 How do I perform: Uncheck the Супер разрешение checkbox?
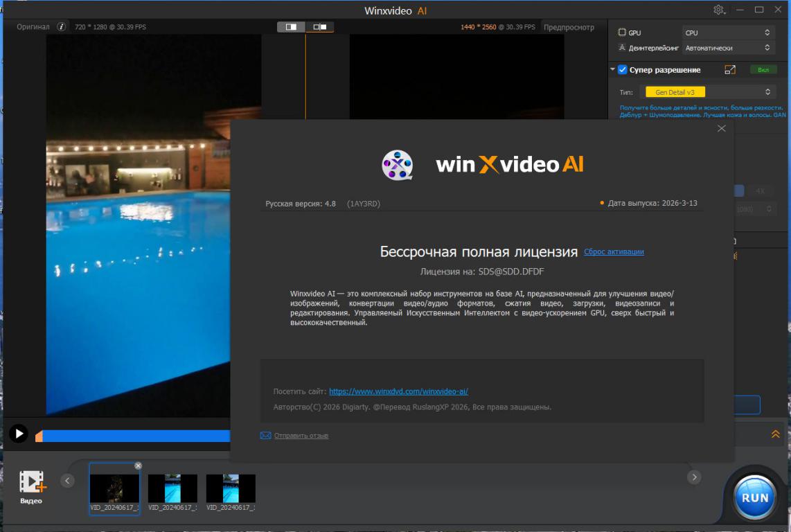(623, 70)
